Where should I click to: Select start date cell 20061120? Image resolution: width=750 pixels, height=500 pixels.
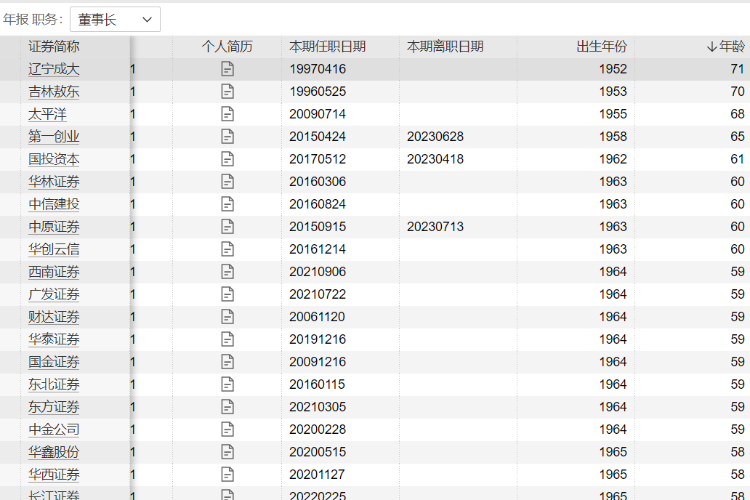(x=318, y=316)
